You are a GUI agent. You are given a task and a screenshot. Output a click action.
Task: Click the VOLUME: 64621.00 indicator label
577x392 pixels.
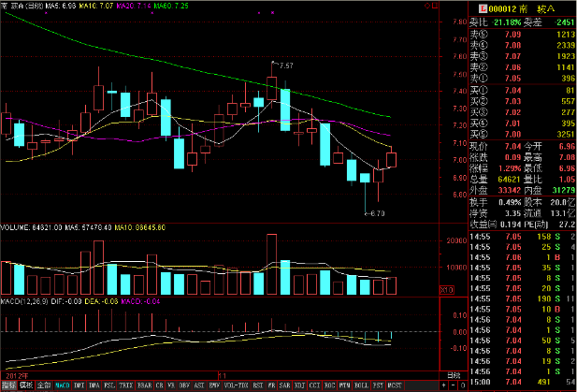click(x=31, y=228)
